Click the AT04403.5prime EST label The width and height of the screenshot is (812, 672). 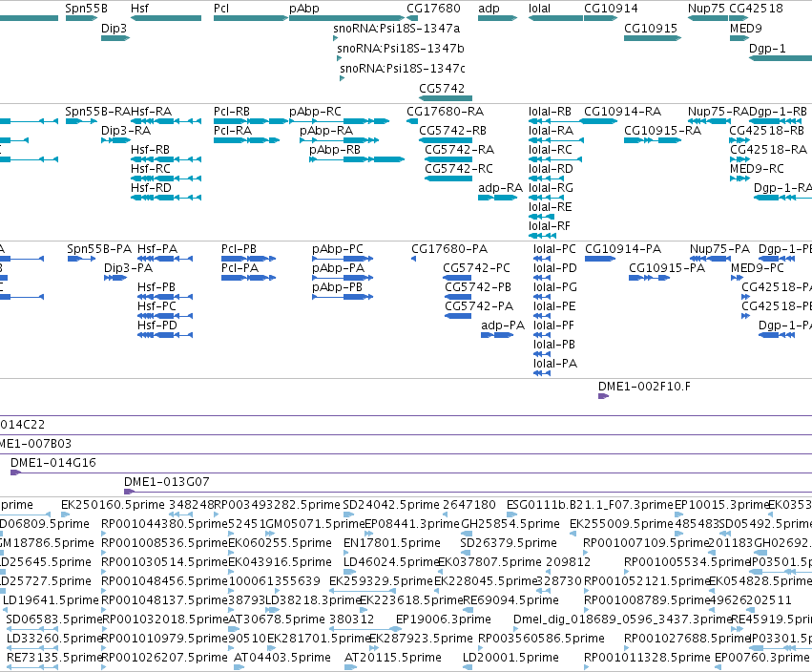282,658
